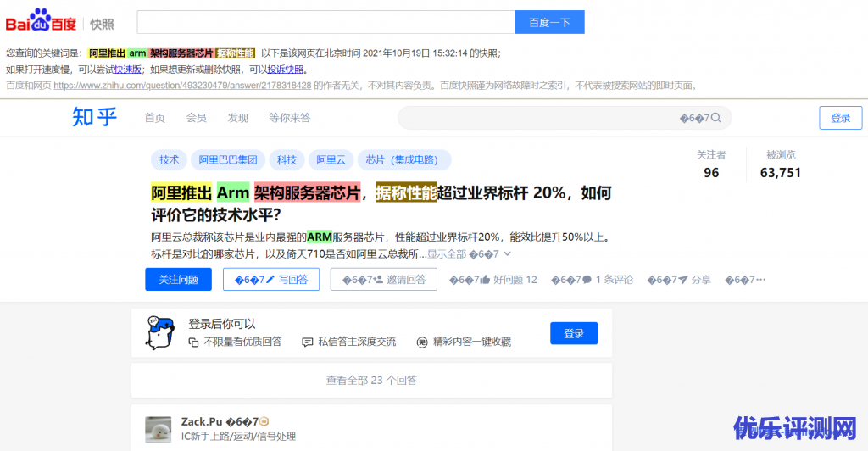The width and height of the screenshot is (868, 451).
Task: Click Zack.Pu user avatar
Action: [x=159, y=429]
